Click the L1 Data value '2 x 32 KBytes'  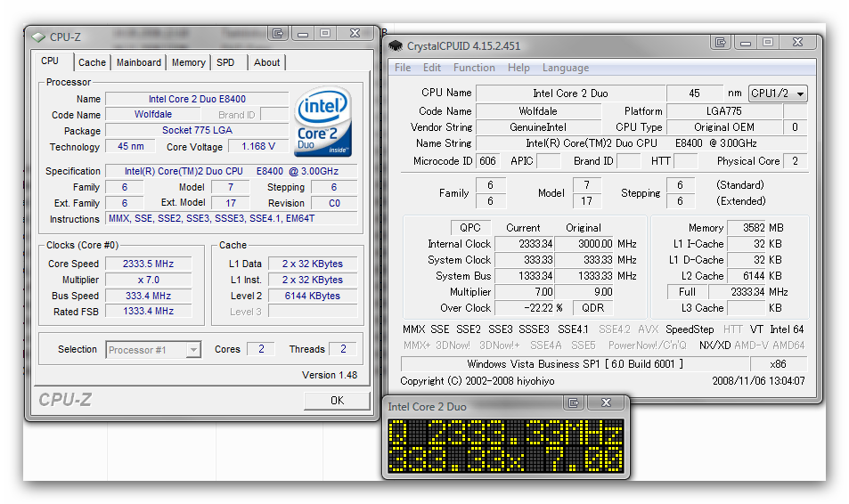tap(313, 264)
